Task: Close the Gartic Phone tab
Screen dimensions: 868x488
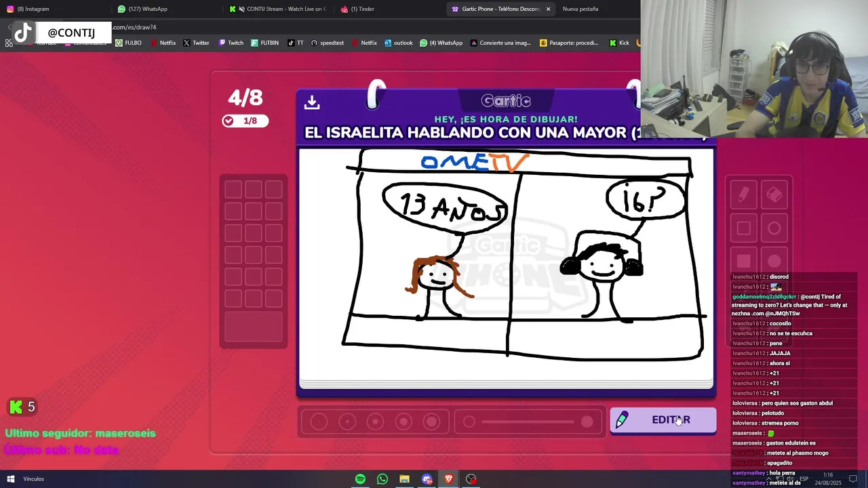Action: (548, 9)
